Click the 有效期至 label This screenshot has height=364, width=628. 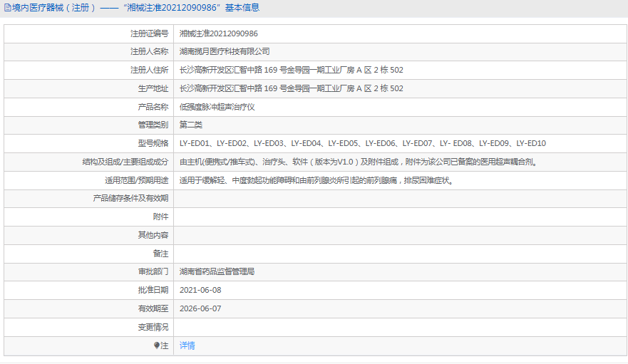pyautogui.click(x=153, y=308)
